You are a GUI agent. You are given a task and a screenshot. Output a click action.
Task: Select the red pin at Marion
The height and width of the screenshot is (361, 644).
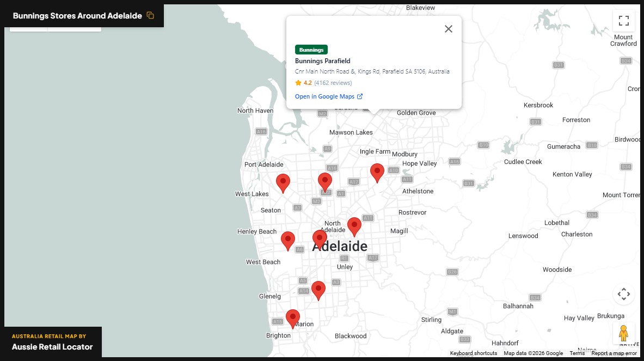tap(293, 320)
